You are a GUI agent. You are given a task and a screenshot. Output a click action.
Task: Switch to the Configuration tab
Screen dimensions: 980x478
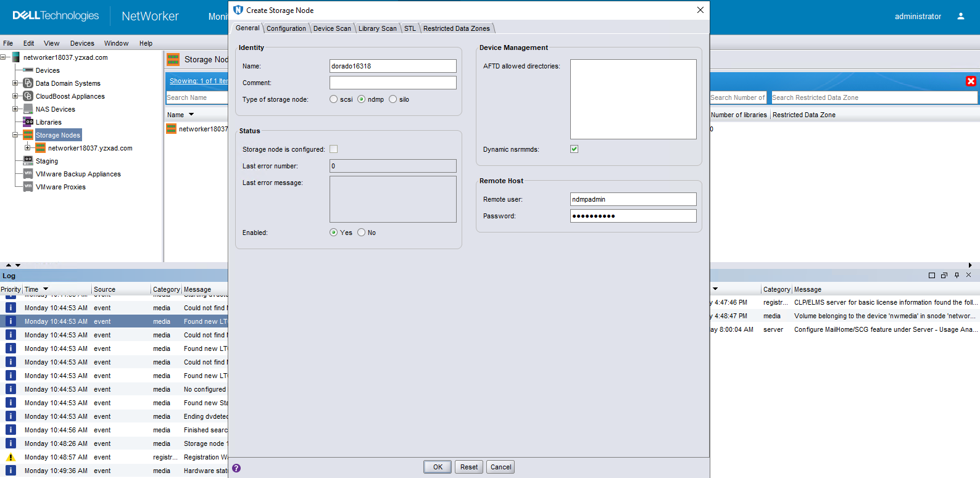[x=286, y=28]
